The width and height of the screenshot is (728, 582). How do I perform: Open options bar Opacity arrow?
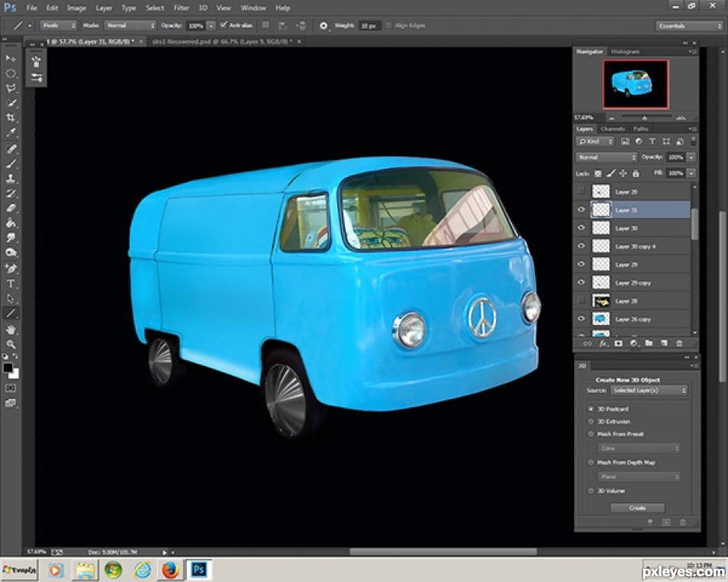(x=211, y=26)
